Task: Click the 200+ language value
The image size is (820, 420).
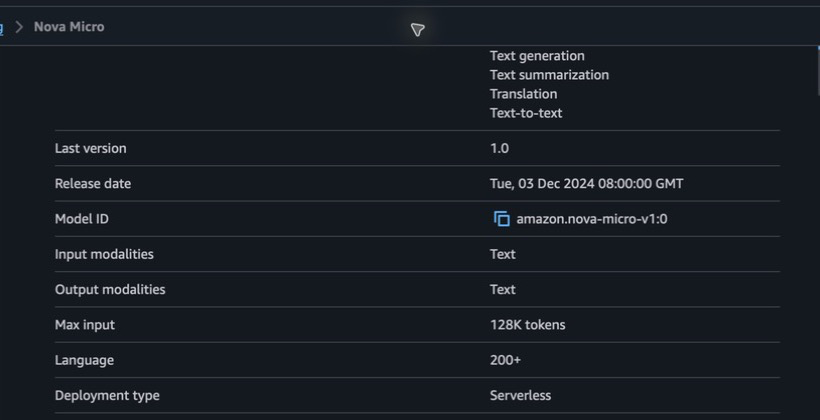Action: click(x=505, y=360)
